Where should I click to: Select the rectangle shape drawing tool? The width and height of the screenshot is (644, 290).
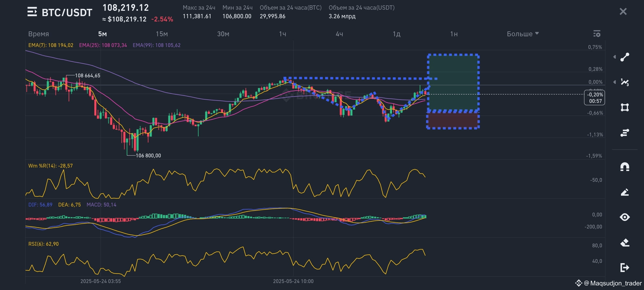625,107
